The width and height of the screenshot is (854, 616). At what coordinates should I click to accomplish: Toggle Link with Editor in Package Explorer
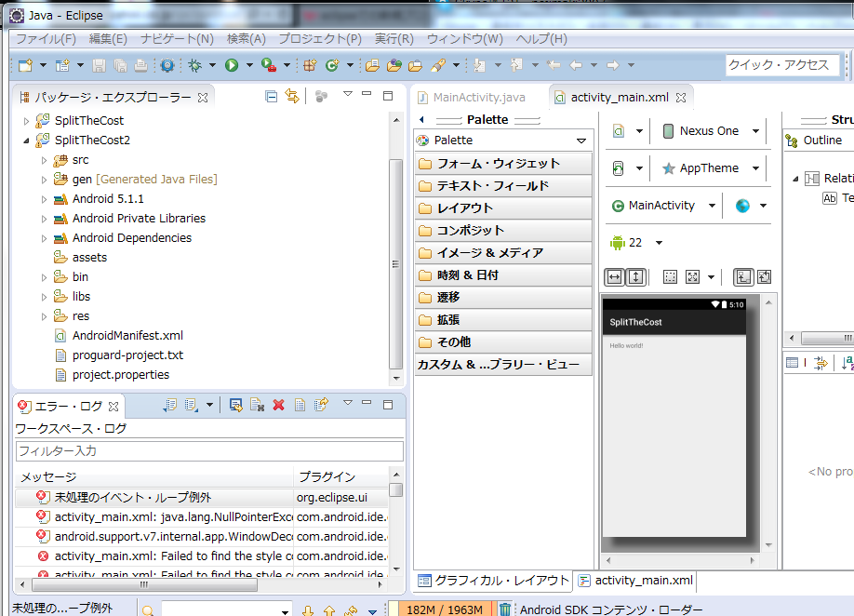[x=292, y=97]
